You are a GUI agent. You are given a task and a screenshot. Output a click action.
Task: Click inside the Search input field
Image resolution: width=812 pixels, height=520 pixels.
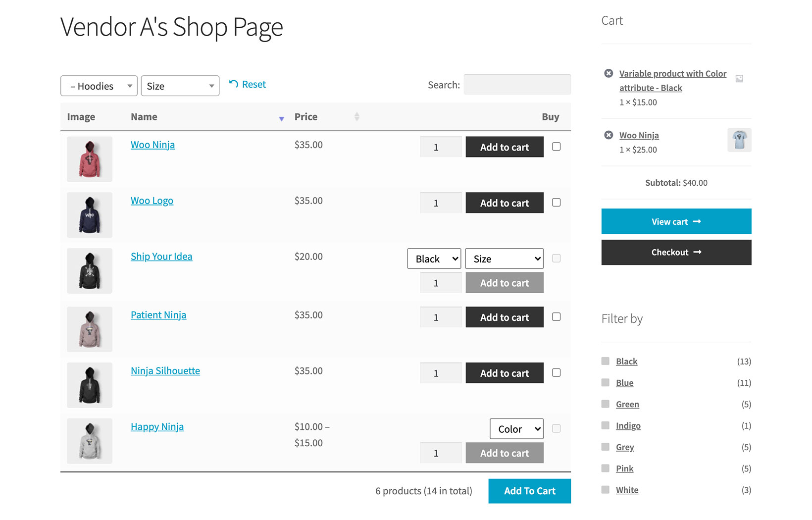(516, 84)
